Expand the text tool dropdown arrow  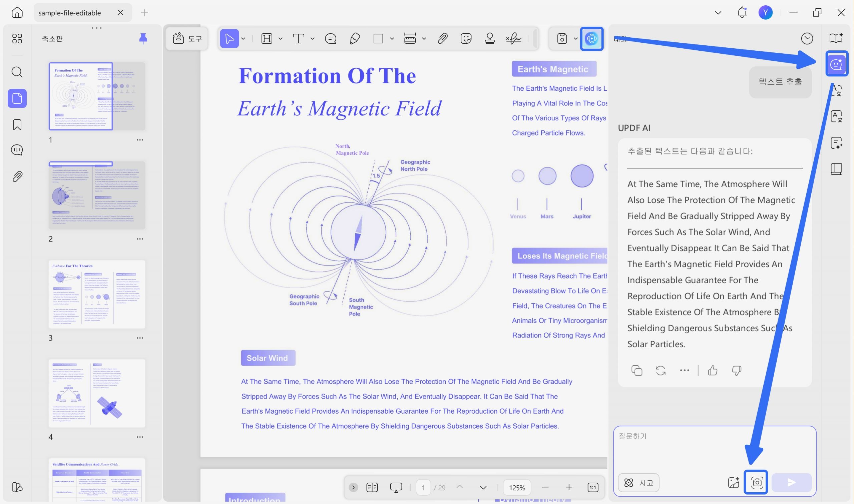(312, 39)
